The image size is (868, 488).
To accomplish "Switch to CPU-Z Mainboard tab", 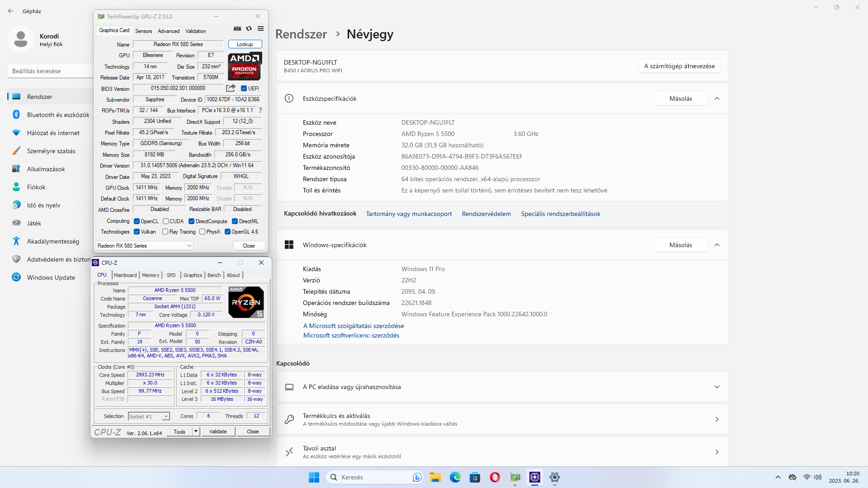I will 125,275.
